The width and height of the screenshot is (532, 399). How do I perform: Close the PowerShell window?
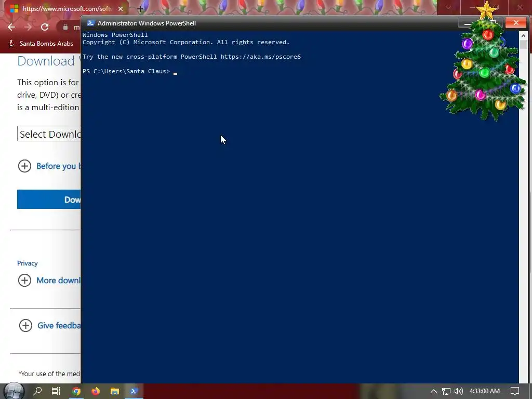click(x=516, y=23)
